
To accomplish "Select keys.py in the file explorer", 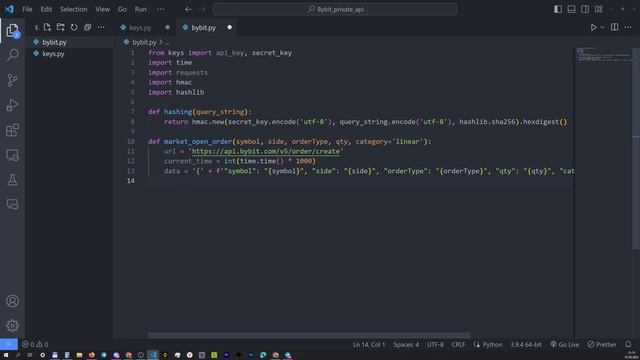I will click(53, 53).
